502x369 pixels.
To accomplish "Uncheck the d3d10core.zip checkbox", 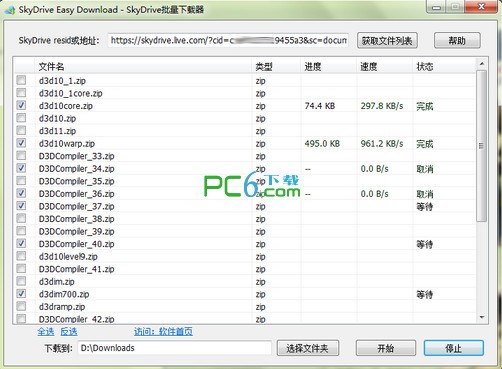I will (x=21, y=105).
